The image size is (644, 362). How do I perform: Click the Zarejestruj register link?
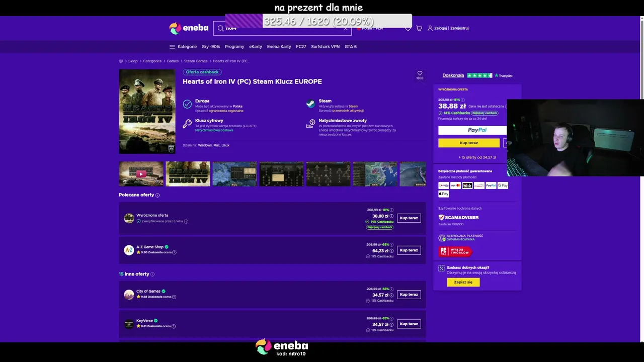click(459, 28)
